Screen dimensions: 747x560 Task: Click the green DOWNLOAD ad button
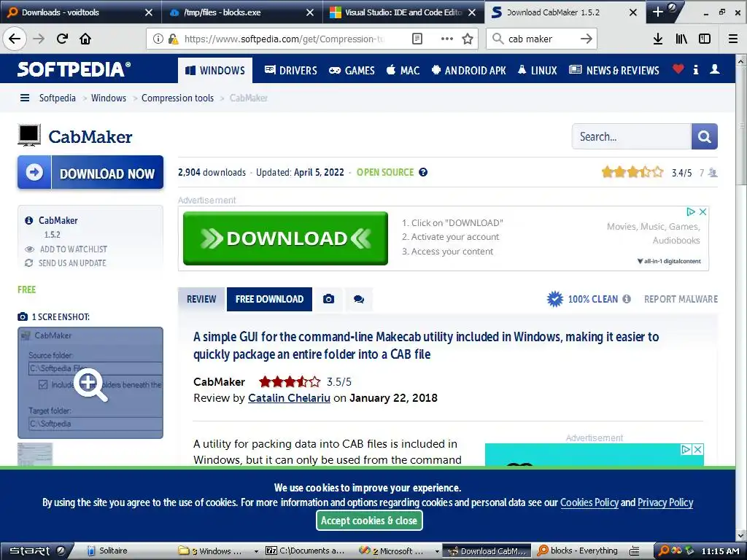click(x=285, y=238)
